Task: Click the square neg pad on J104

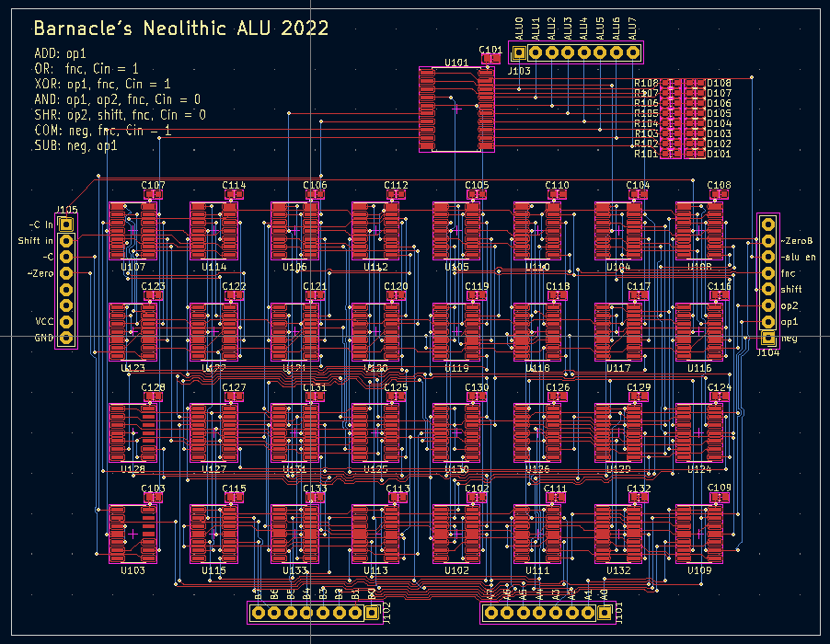Action: point(767,339)
